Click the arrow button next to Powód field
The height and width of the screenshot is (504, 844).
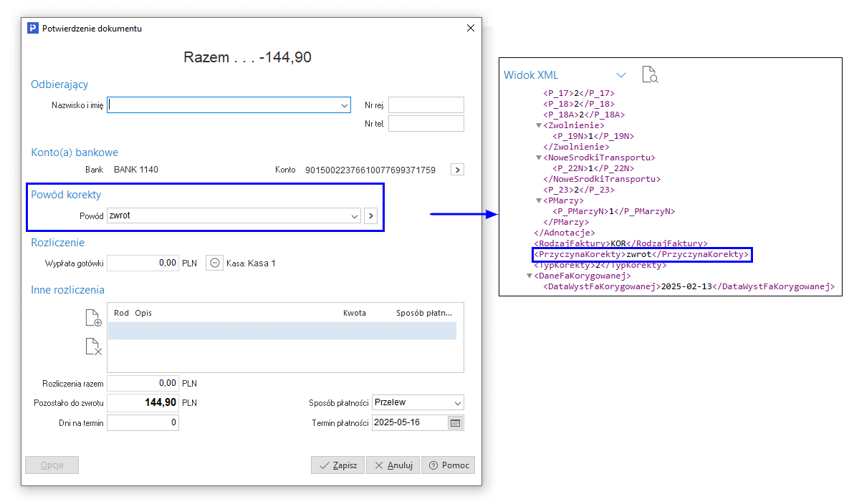tap(371, 216)
